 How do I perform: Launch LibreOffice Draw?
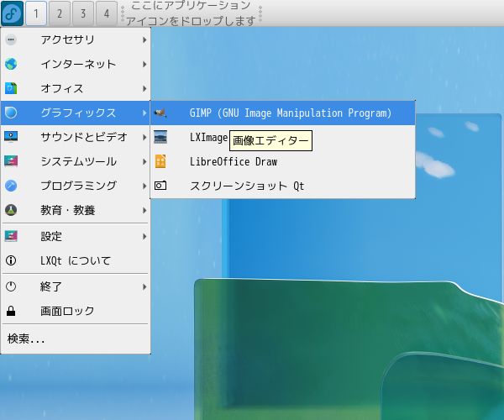coord(283,161)
